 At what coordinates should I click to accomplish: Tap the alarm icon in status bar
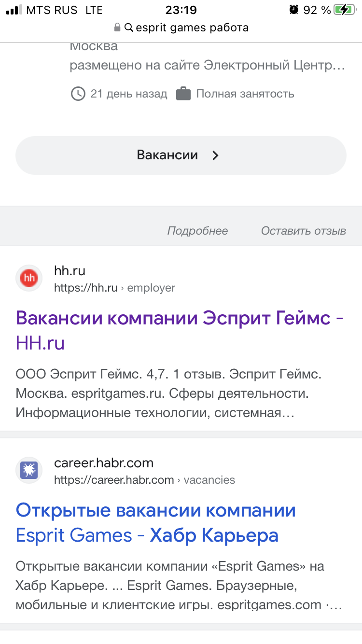[x=293, y=10]
